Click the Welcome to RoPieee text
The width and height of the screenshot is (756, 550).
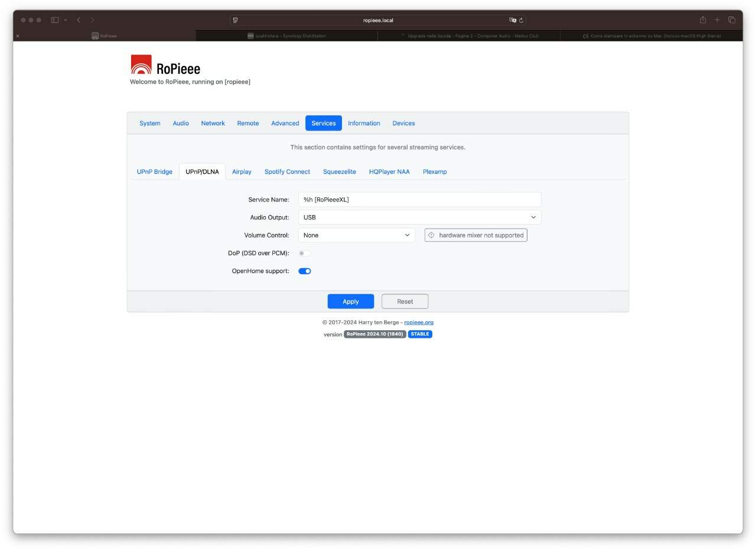click(x=190, y=82)
